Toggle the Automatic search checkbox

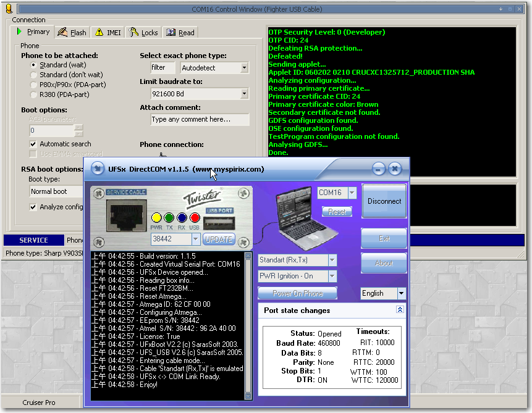point(33,144)
